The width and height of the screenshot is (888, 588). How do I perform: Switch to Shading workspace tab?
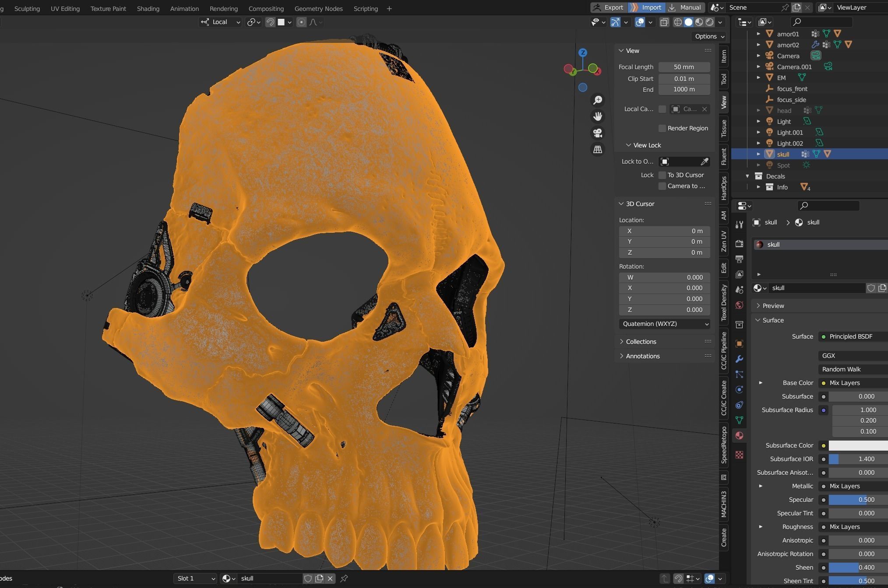148,9
